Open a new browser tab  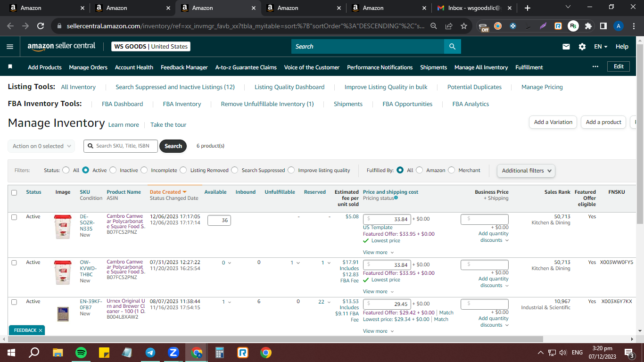(x=527, y=8)
